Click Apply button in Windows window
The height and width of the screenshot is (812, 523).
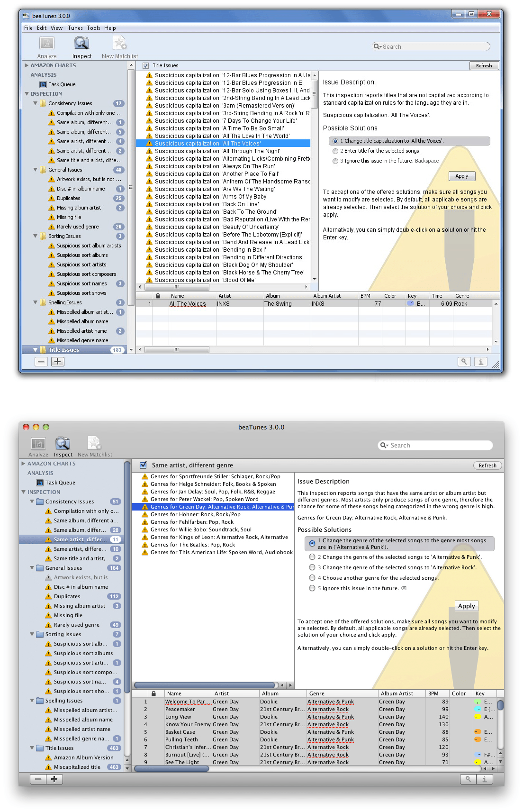[x=461, y=176]
